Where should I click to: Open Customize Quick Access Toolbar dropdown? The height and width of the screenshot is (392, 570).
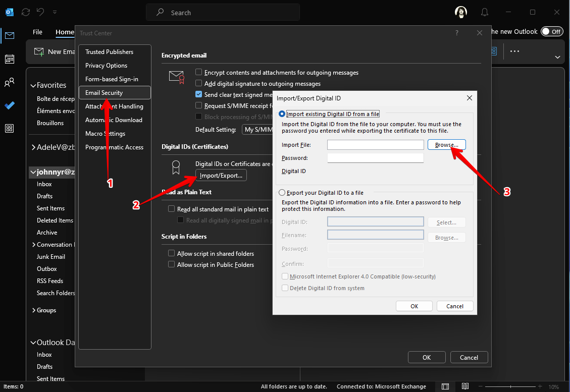55,12
